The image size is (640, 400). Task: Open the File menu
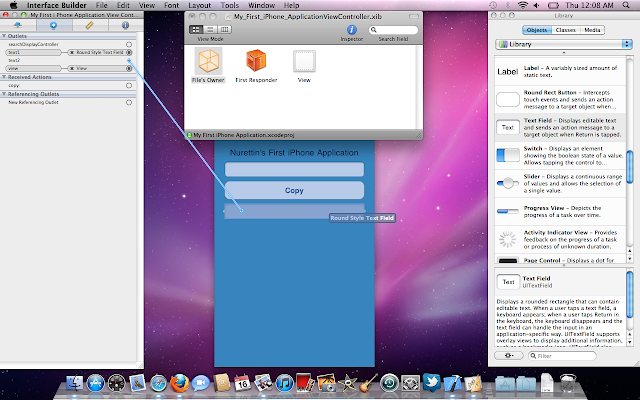pos(102,5)
